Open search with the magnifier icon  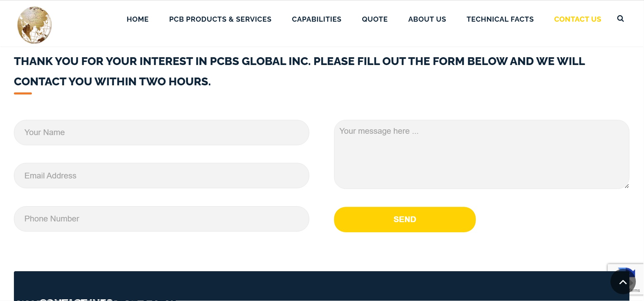pos(620,19)
